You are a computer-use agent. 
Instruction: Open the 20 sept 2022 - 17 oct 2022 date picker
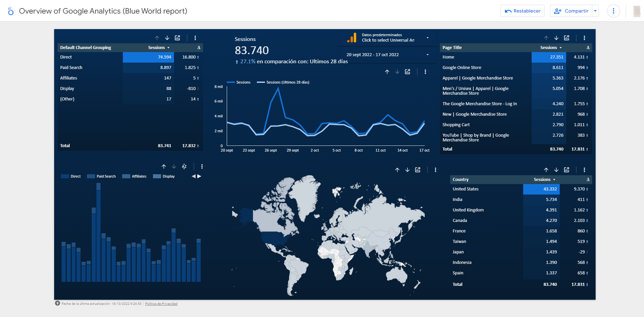pos(387,54)
